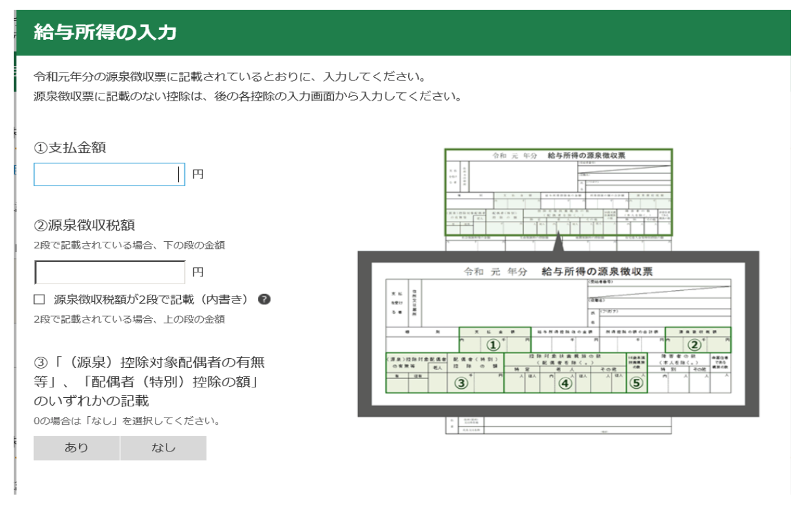
Task: Click circled number ① in the enlarged form
Action: click(494, 344)
